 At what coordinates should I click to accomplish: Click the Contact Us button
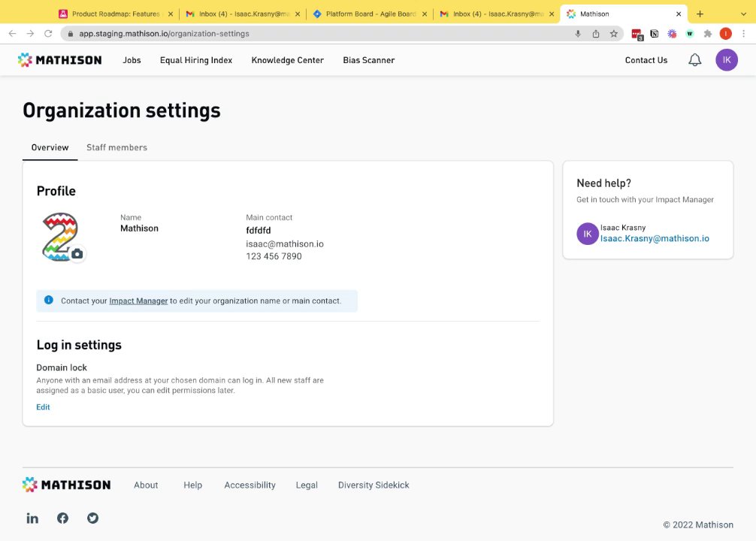(646, 60)
